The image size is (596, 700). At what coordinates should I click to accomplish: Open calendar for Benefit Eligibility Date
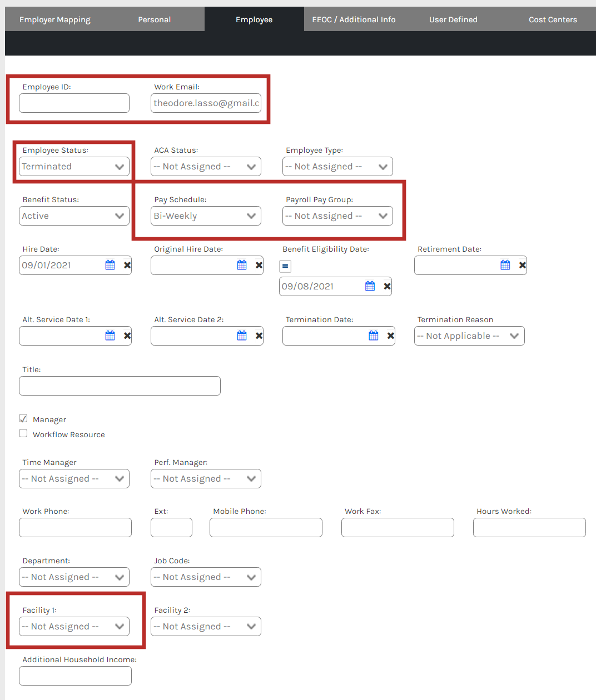point(370,286)
